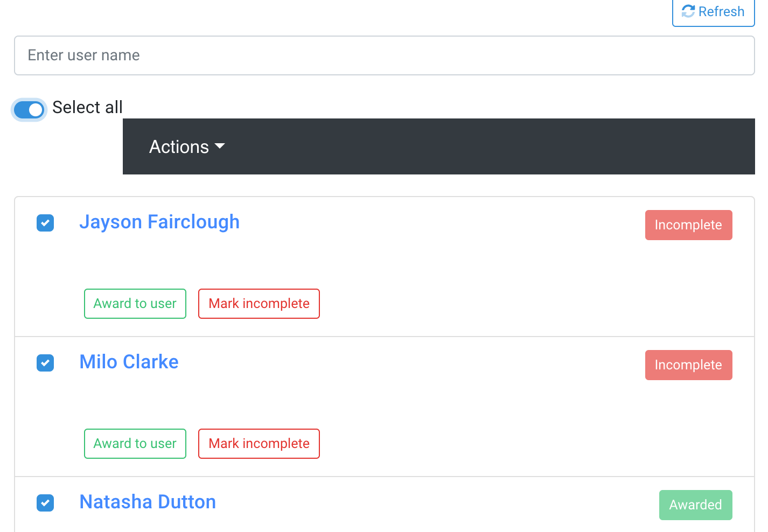
Task: Click Jayson Fairclough's Incomplete status badge
Action: 689,225
